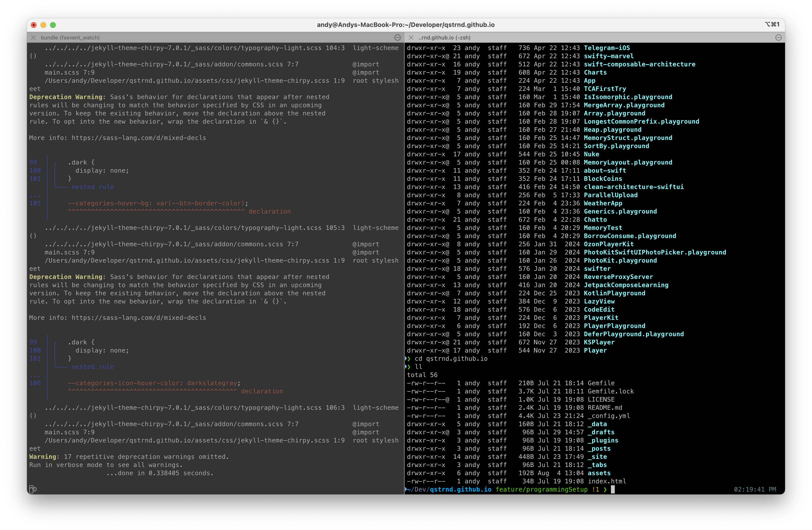Open right pane options menu icon
The width and height of the screenshot is (812, 530).
778,38
